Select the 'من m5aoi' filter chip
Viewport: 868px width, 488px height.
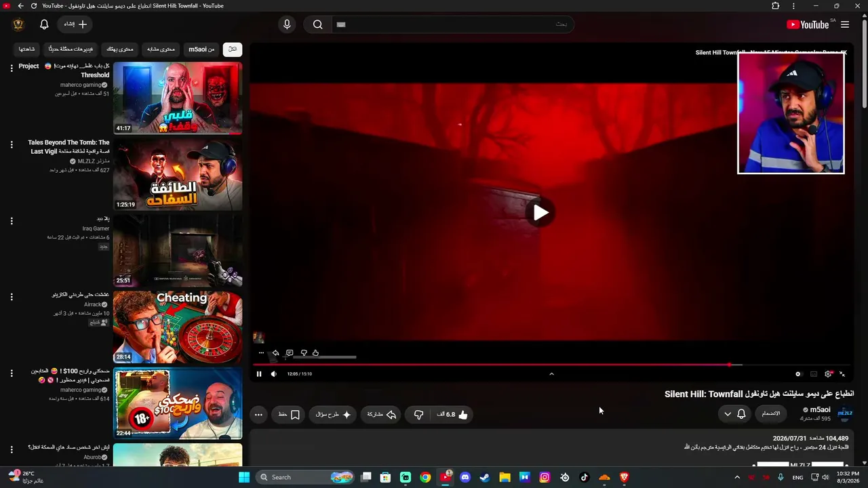201,49
